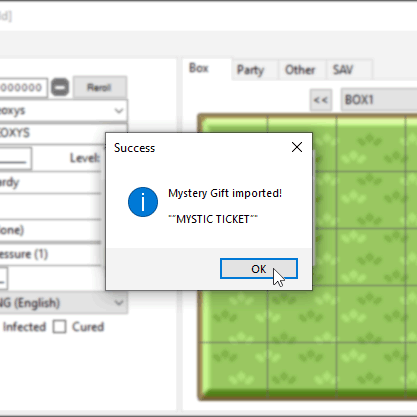The image size is (417, 417).
Task: Open the Other tab
Action: [300, 70]
